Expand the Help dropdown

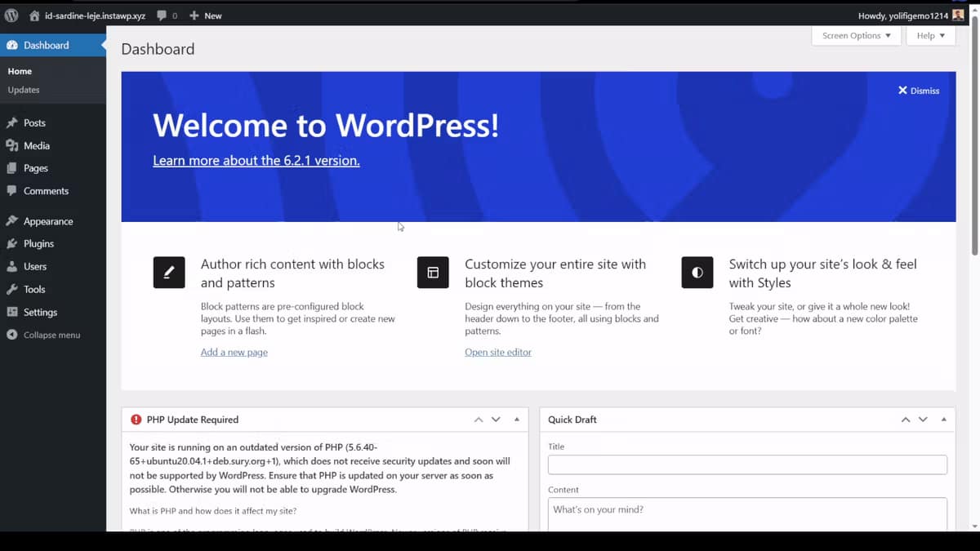click(930, 35)
